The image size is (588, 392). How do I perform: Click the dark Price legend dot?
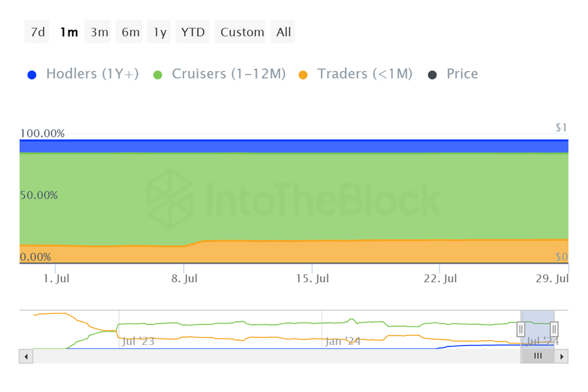[x=432, y=75]
